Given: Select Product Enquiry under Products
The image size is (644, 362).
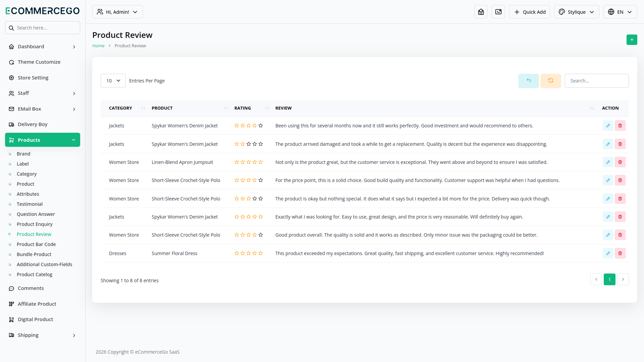Looking at the screenshot, I should point(35,224).
